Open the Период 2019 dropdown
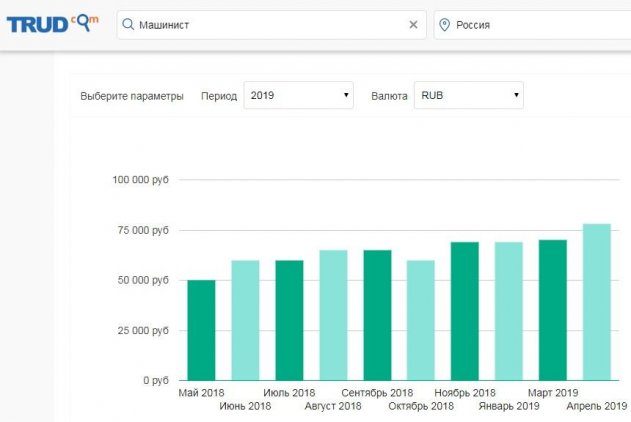Viewport: 631px width, 422px height. pos(298,96)
